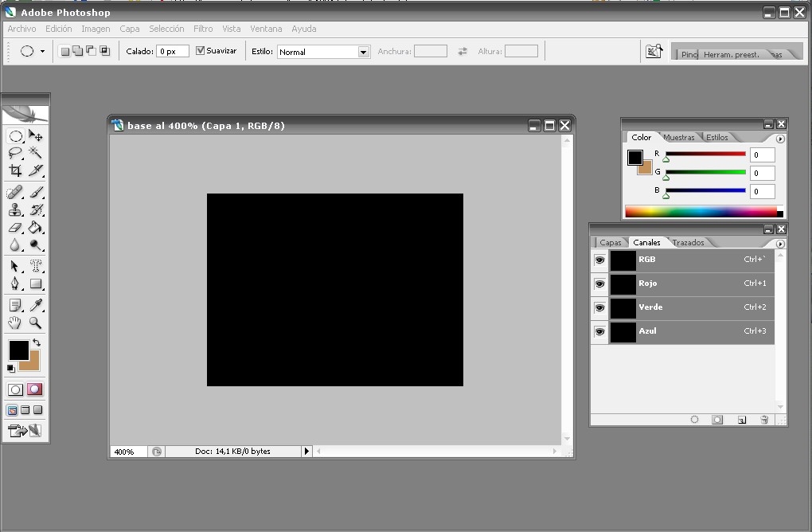This screenshot has width=812, height=532.
Task: Choose Subtract from selection mode
Action: point(91,51)
